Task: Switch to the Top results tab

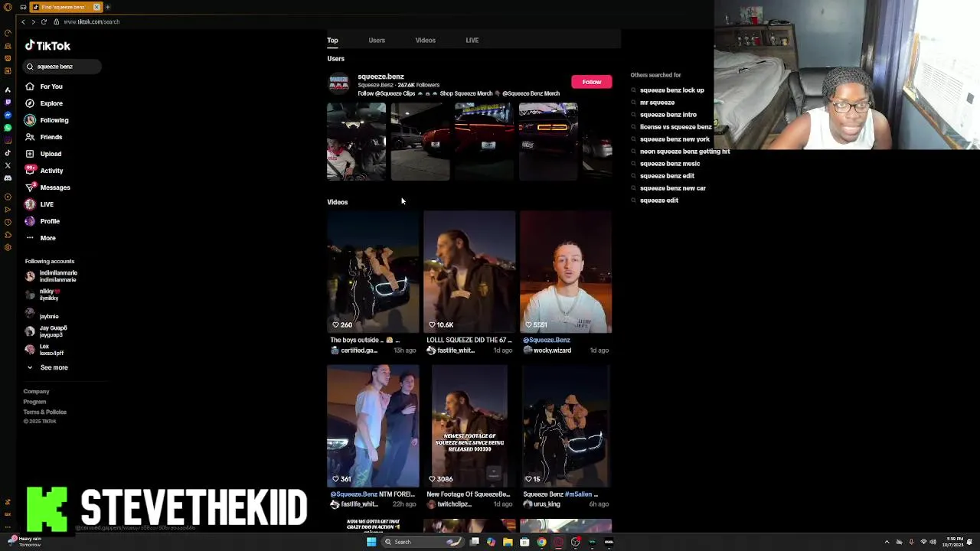Action: (332, 40)
